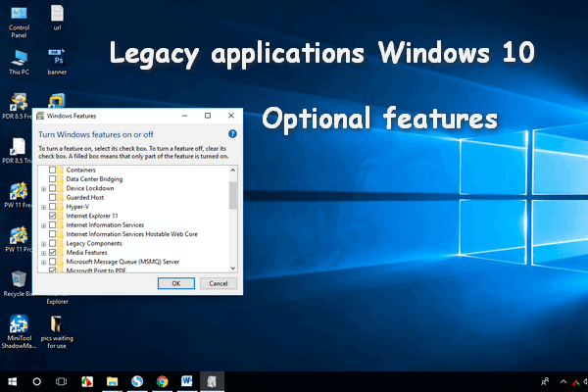Image resolution: width=588 pixels, height=392 pixels.
Task: Uncheck the Media Features checkbox
Action: coord(53,253)
